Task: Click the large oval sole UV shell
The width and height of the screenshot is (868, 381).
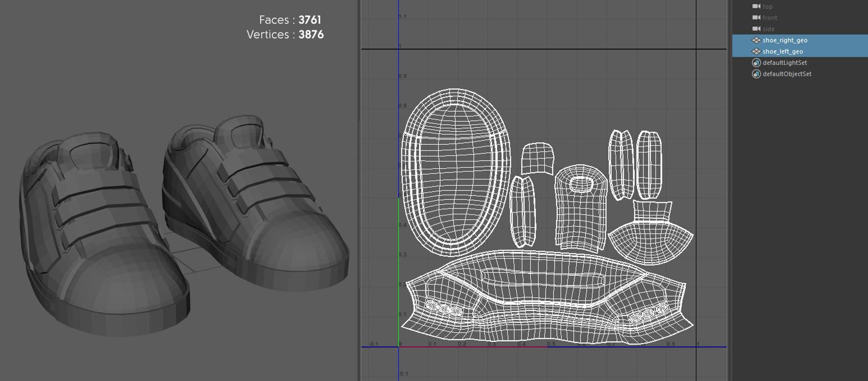Action: pyautogui.click(x=456, y=172)
